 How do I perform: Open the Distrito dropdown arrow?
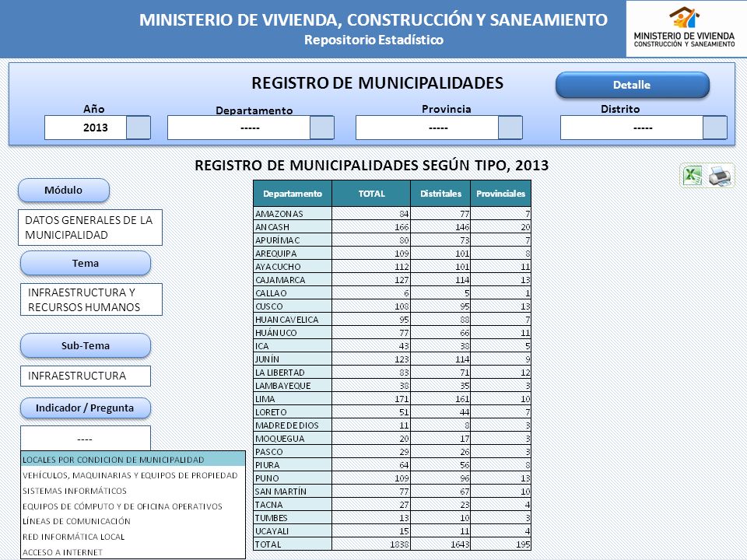point(715,128)
